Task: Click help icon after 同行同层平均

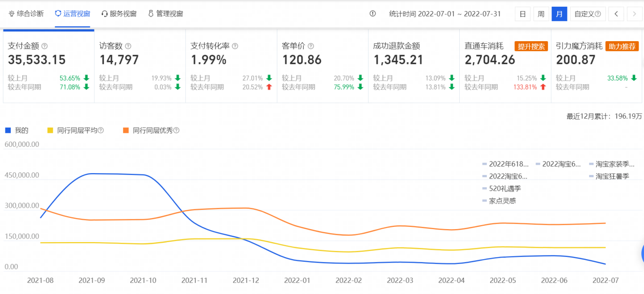Action: 101,130
